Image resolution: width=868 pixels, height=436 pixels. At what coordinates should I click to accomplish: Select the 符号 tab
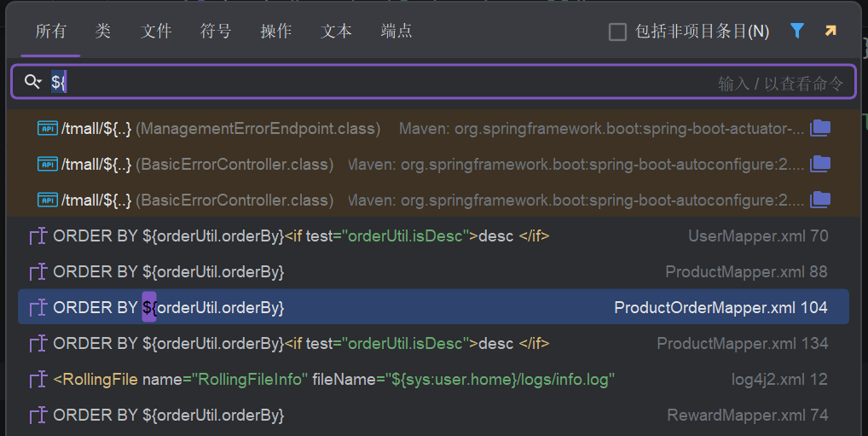click(x=216, y=32)
